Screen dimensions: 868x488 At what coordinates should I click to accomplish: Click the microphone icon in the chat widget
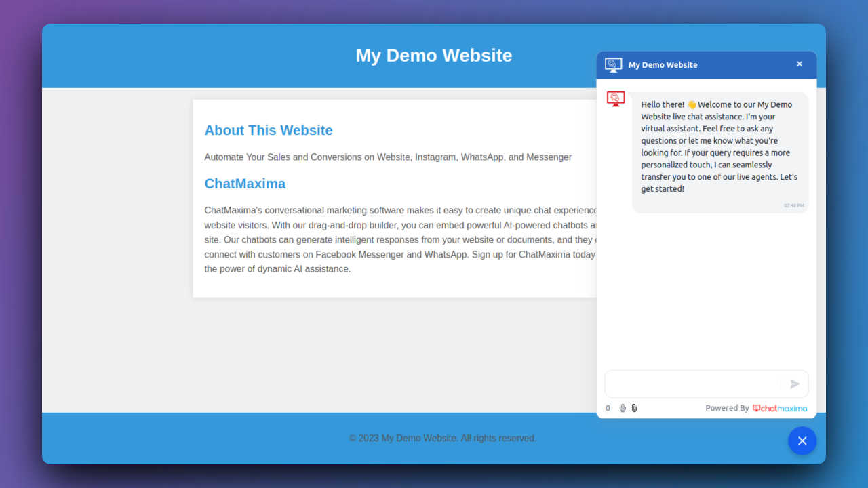pyautogui.click(x=623, y=408)
